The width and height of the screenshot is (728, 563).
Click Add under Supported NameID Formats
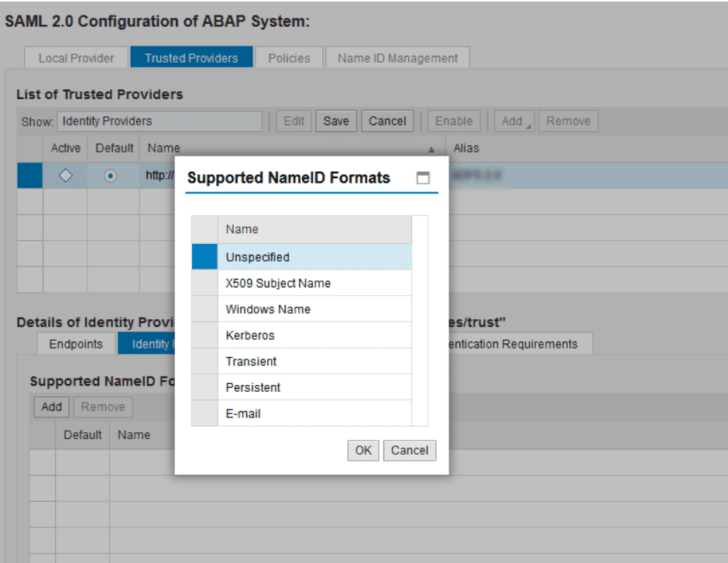[x=52, y=407]
